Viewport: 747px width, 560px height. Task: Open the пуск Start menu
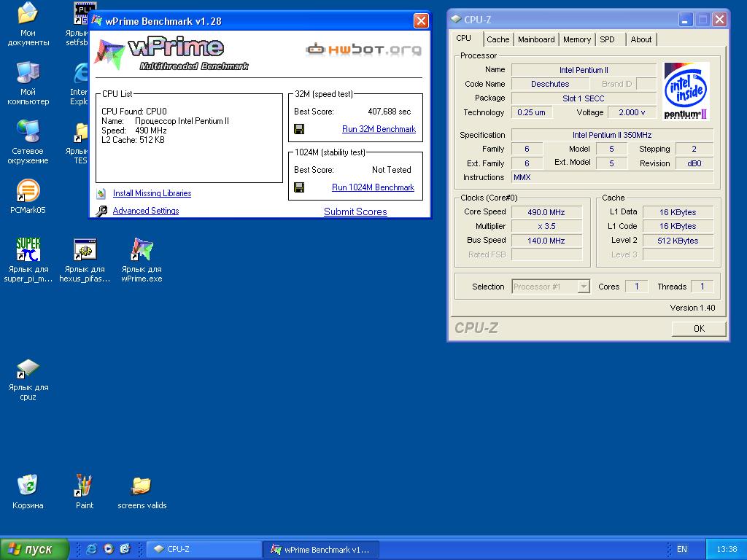(x=34, y=549)
